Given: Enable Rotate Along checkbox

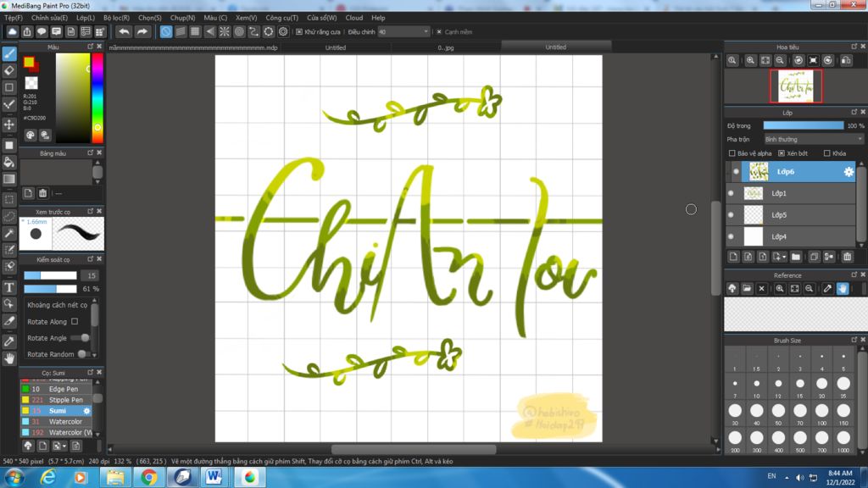Looking at the screenshot, I should pos(75,321).
